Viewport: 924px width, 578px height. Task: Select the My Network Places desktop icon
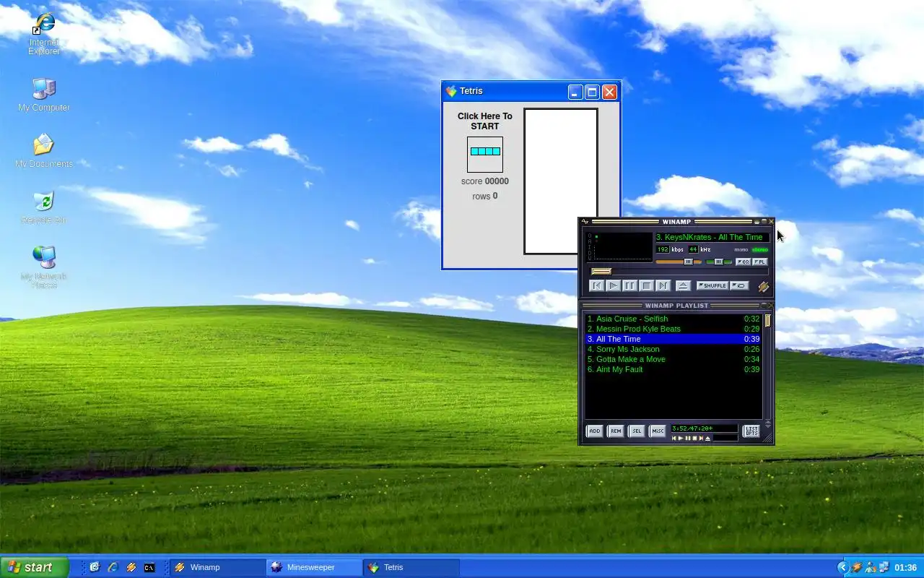click(44, 267)
